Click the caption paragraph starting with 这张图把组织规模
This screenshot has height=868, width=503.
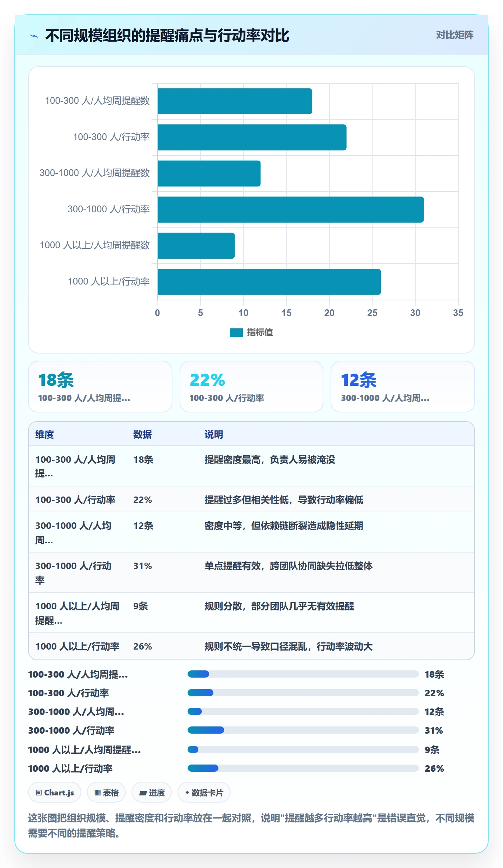tap(251, 825)
